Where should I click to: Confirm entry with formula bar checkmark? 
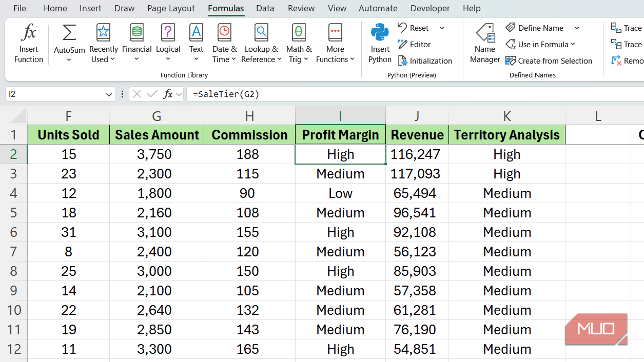coord(152,94)
